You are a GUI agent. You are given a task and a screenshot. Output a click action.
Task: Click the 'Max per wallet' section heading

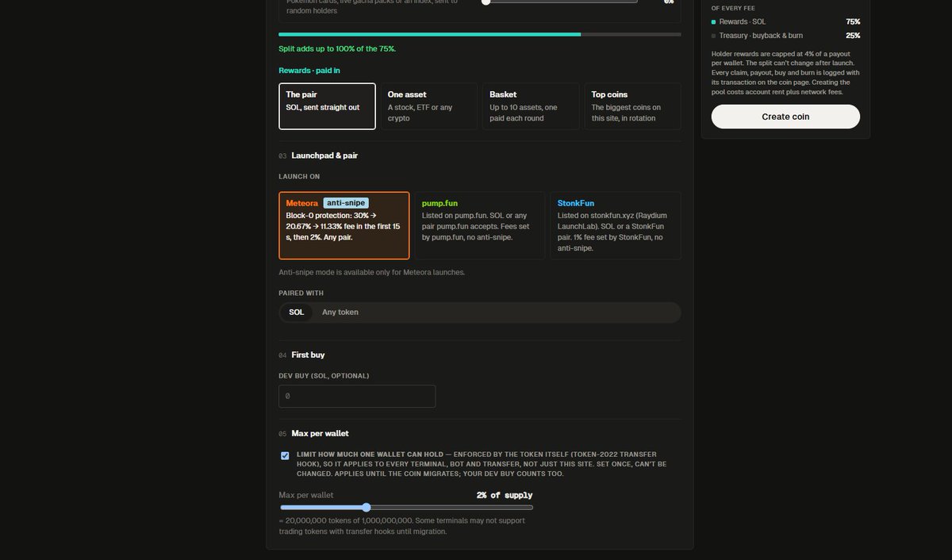coord(320,434)
